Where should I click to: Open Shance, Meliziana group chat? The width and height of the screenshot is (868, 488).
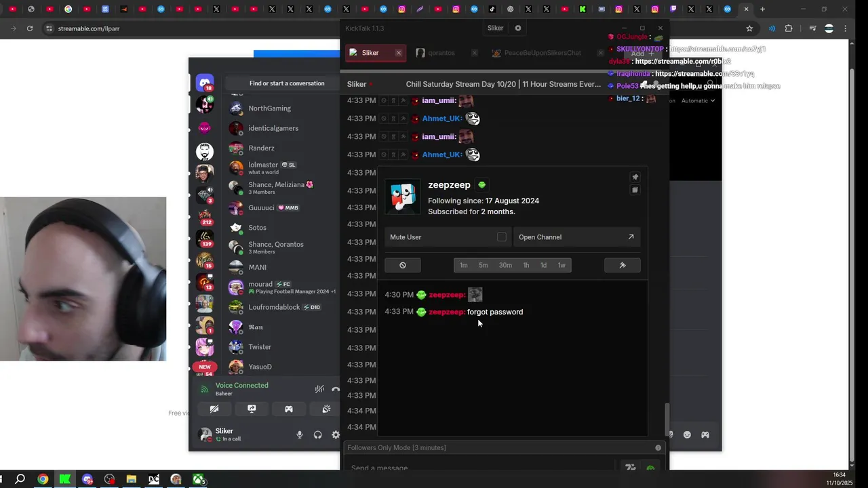281,188
